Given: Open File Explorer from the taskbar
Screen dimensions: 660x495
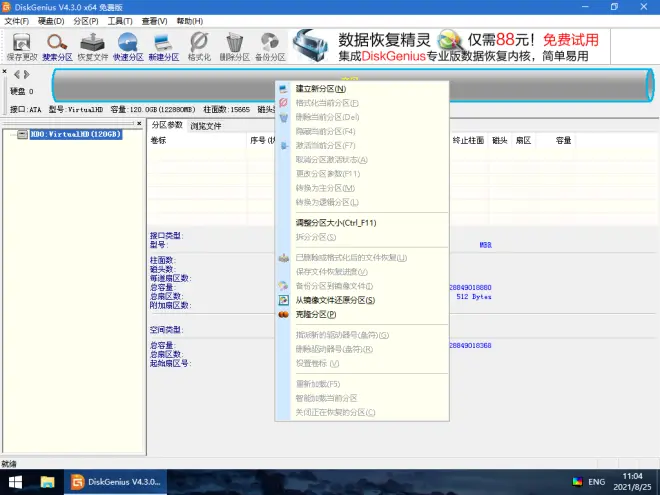Looking at the screenshot, I should coord(47,482).
